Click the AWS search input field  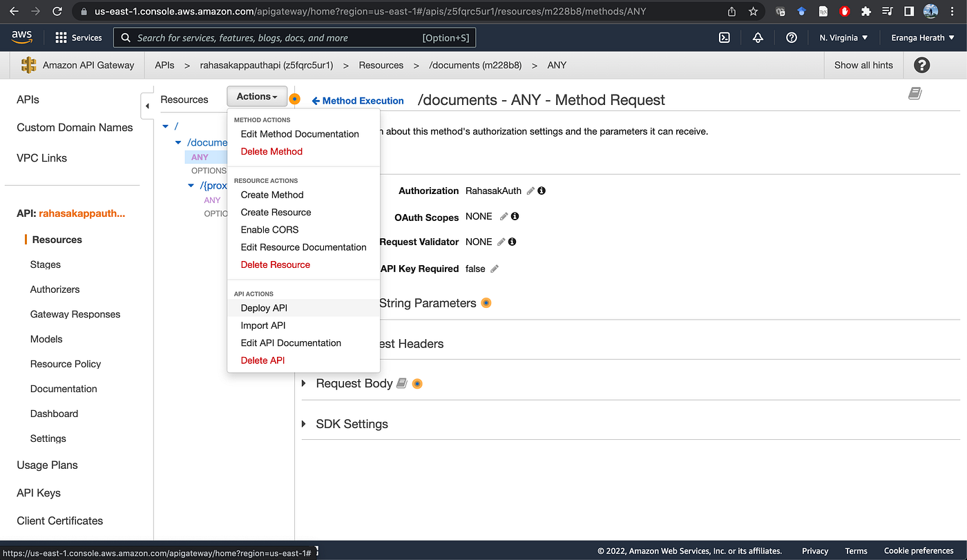click(x=296, y=38)
